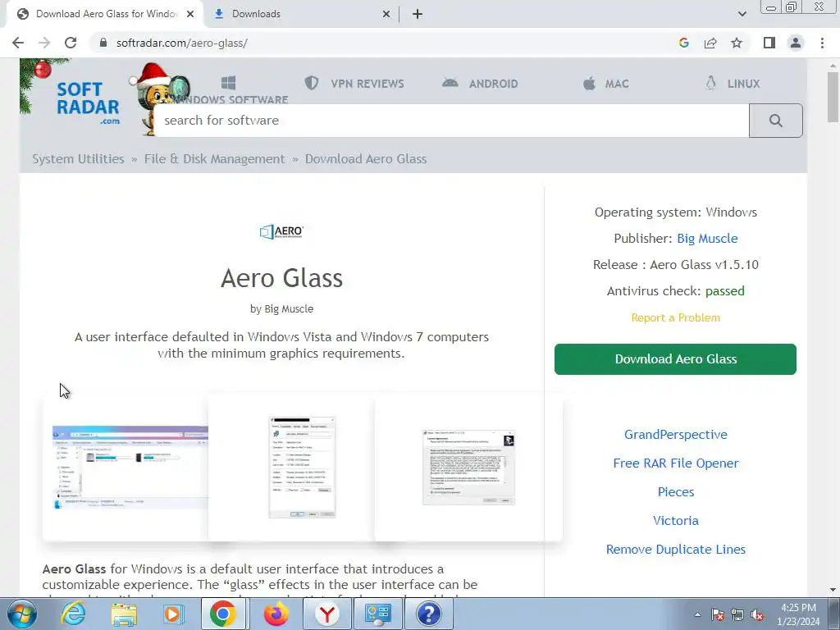Image resolution: width=840 pixels, height=630 pixels.
Task: Open Mac software category
Action: click(x=605, y=84)
